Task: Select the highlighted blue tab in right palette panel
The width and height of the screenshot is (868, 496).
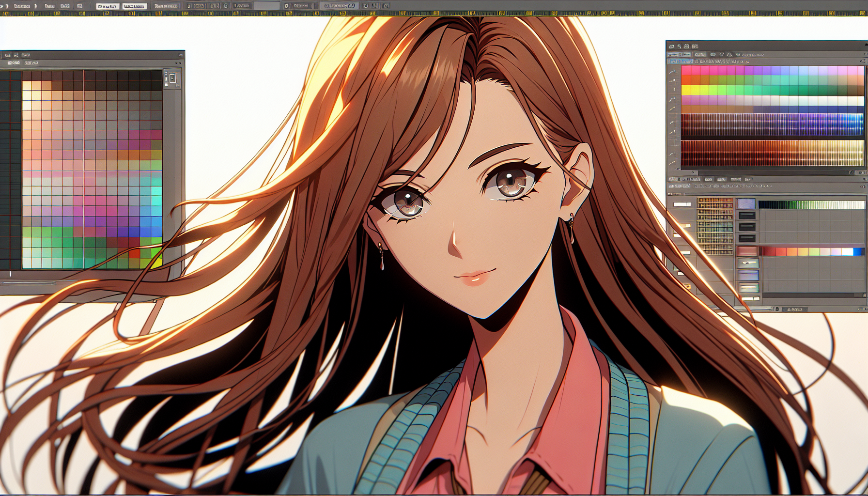Action: [680, 62]
